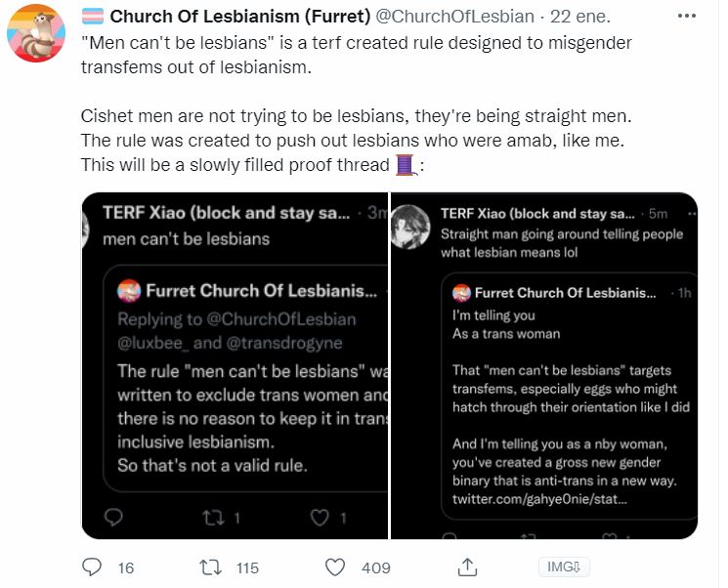Screen dimensions: 728x588
Task: Click the twitter.com/gahye0nie link text
Action: [x=540, y=499]
